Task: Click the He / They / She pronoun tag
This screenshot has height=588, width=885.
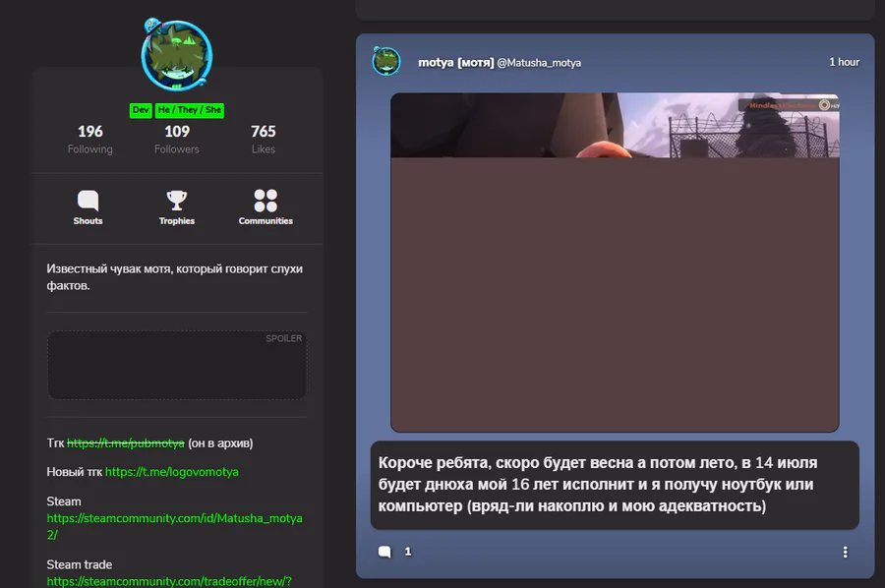Action: click(190, 110)
